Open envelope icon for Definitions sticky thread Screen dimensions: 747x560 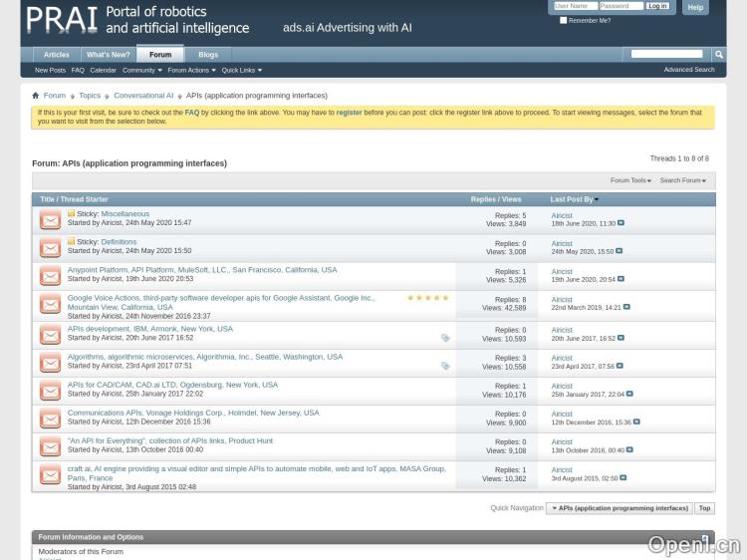(x=50, y=248)
